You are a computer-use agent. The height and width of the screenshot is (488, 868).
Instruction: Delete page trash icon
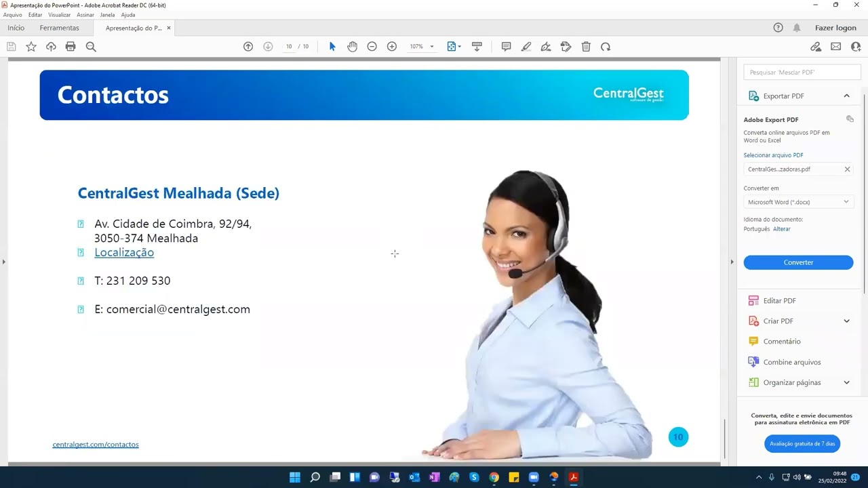click(x=586, y=47)
